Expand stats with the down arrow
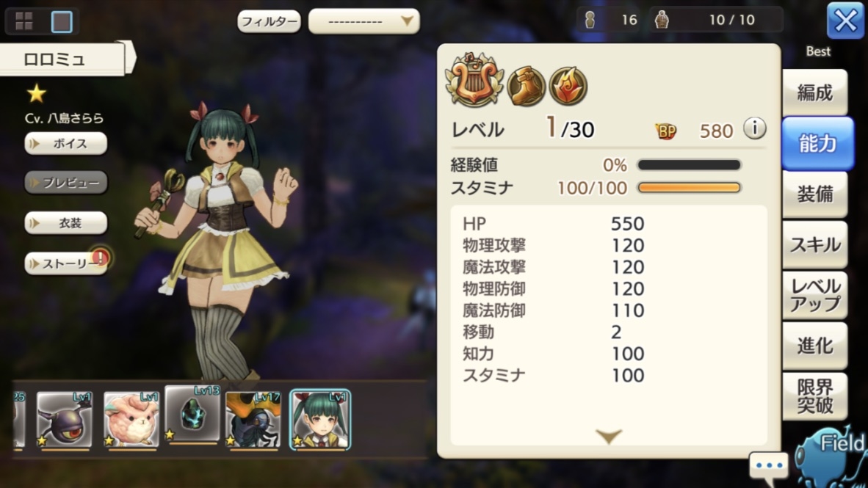This screenshot has height=488, width=868. click(x=609, y=436)
